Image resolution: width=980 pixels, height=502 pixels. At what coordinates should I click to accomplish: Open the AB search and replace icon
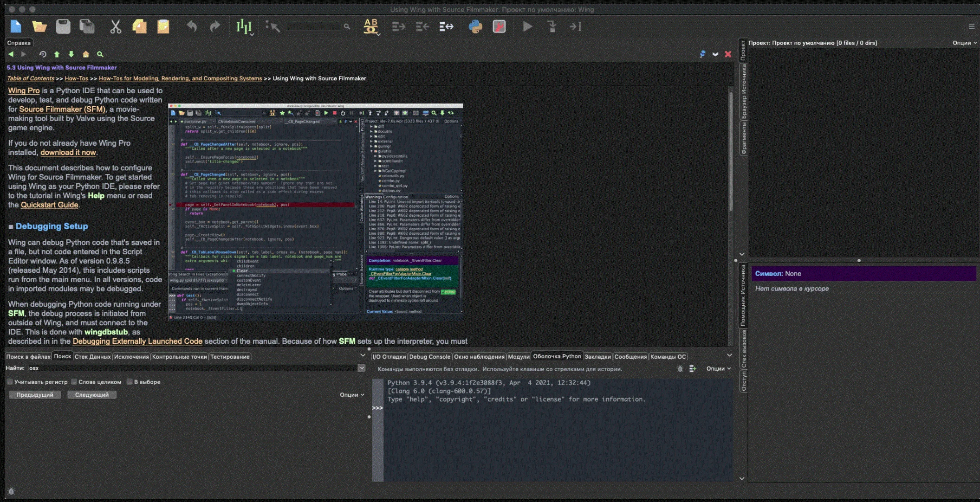click(x=371, y=27)
